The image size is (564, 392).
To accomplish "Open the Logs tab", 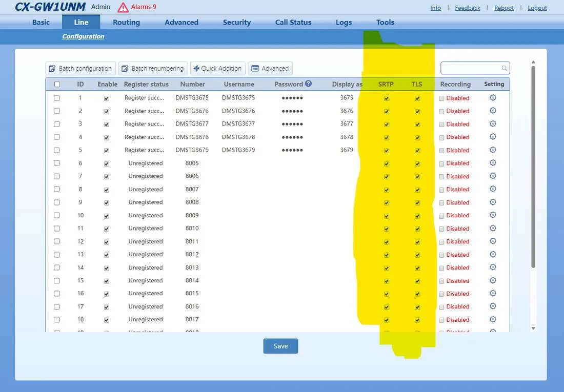I will tap(344, 23).
